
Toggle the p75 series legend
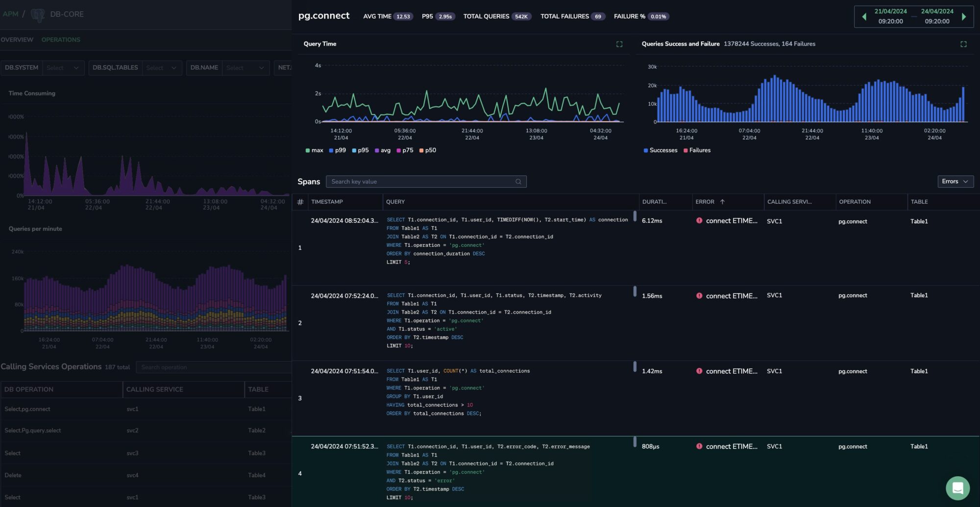405,150
